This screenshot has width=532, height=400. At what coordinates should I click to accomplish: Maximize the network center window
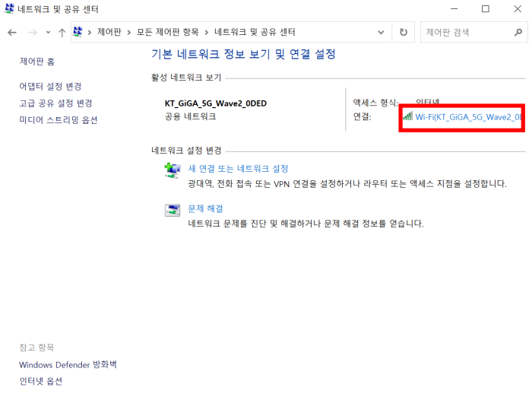click(486, 9)
